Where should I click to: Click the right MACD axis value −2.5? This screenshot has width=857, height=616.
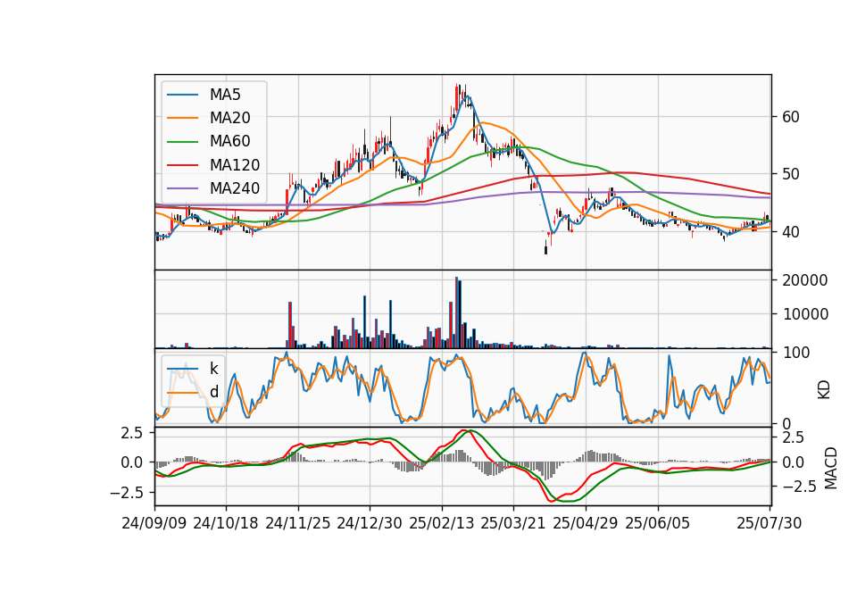click(799, 487)
